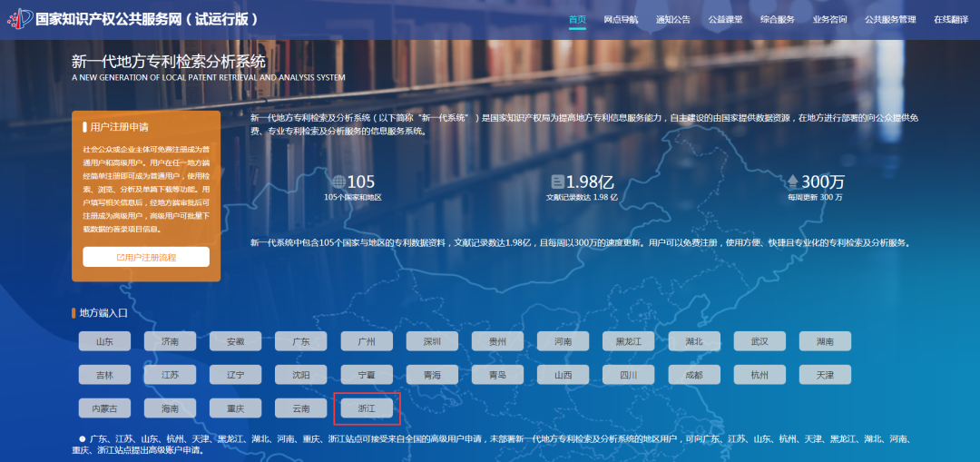Open 首页 navigation tab
The height and width of the screenshot is (462, 980).
pyautogui.click(x=577, y=19)
